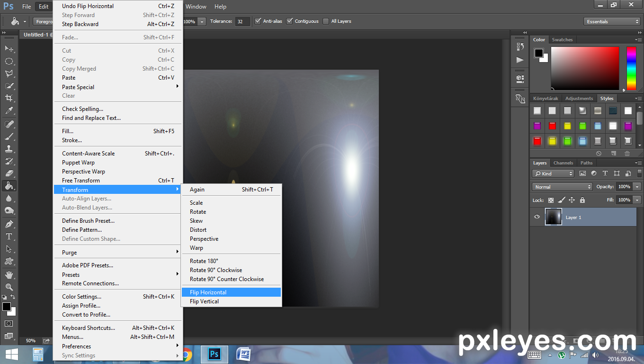
Task: Choose Flip Horizontal from Transform submenu
Action: coord(232,292)
